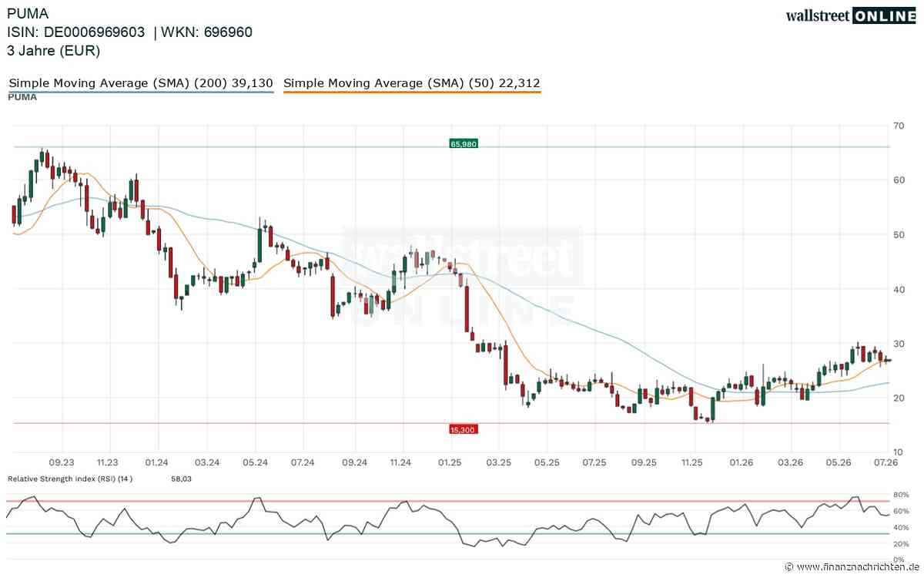Click the Relative Strength Index (RSI) label
This screenshot has height=578, width=924.
coord(70,479)
